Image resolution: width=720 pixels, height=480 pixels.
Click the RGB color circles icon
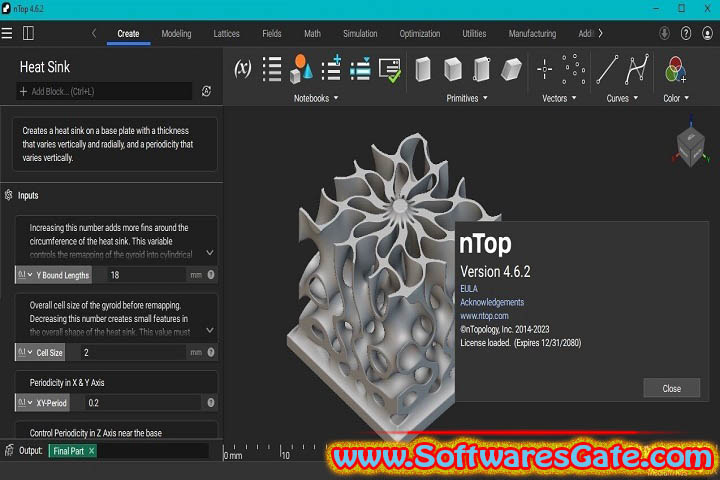[x=675, y=69]
